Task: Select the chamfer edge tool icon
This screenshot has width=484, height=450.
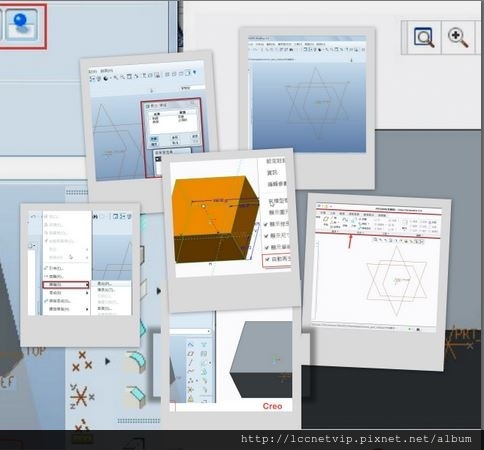Action: pyautogui.click(x=135, y=396)
